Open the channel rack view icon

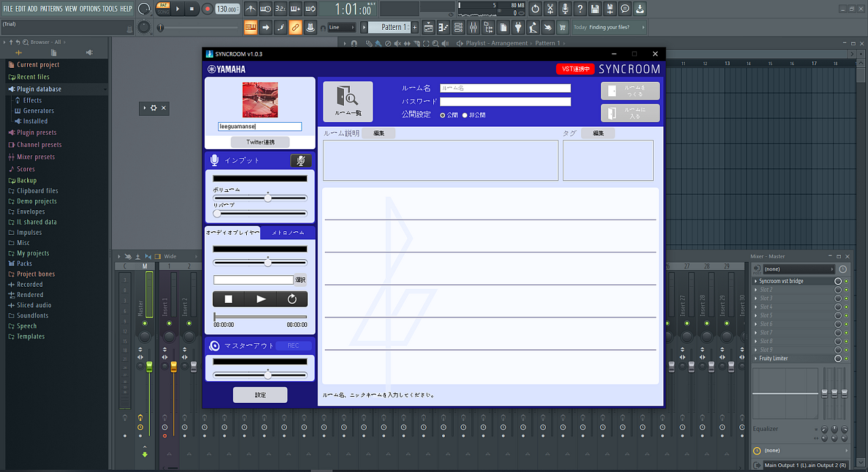[458, 27]
